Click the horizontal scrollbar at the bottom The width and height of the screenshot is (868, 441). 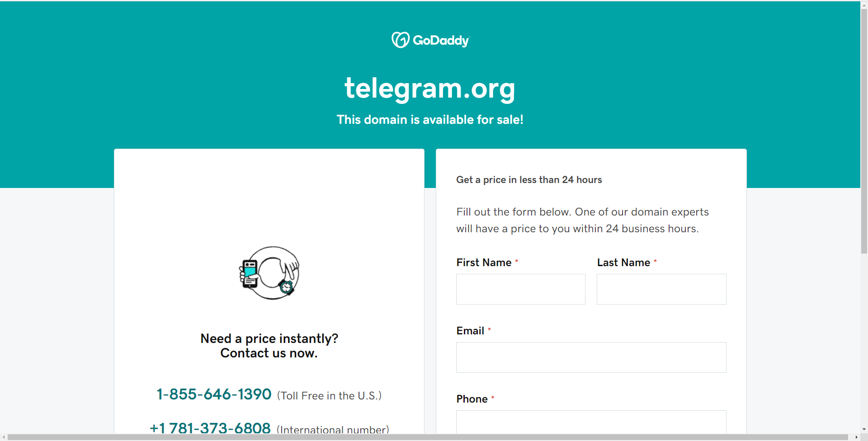pyautogui.click(x=427, y=437)
